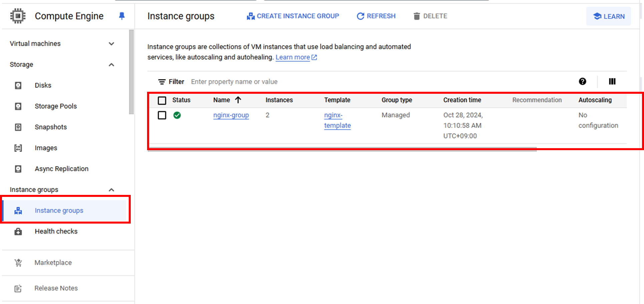Click the Compute Engine chip icon

(x=18, y=16)
